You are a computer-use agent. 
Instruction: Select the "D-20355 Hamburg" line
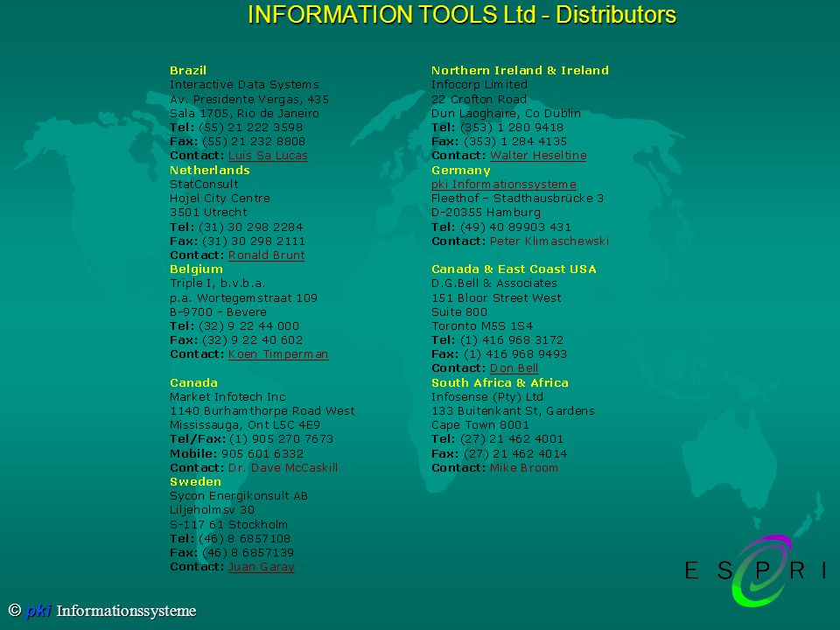tap(486, 213)
